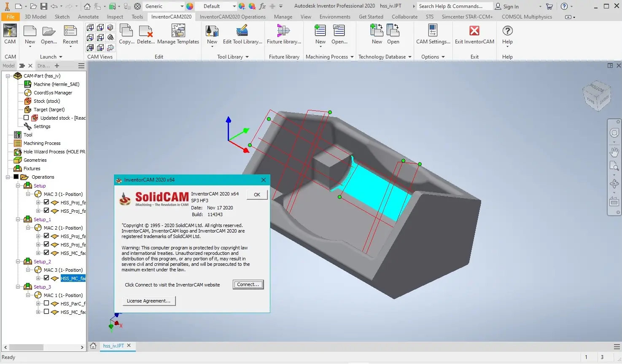Open the License Agreement... button
This screenshot has height=364, width=622.
tap(149, 301)
